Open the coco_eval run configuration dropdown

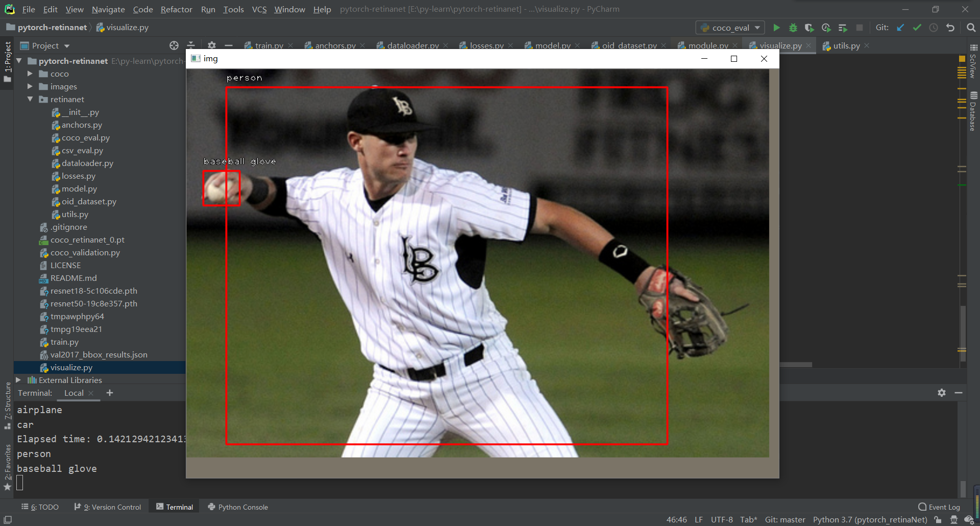coord(730,28)
